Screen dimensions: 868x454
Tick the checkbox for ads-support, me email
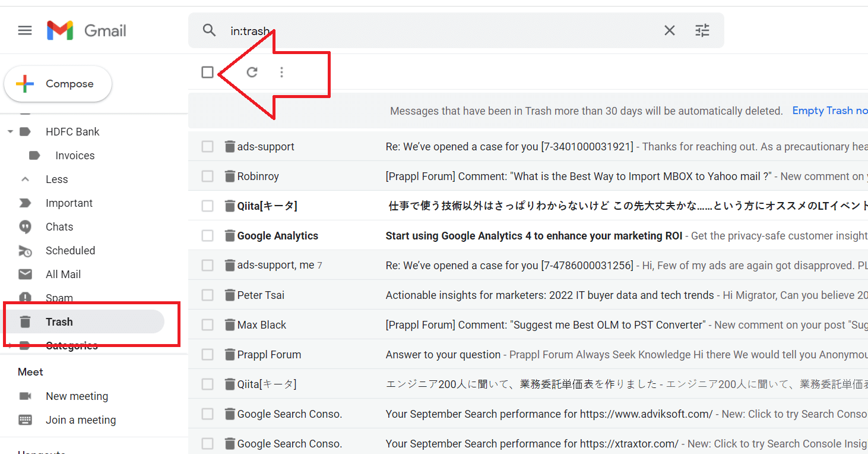tap(207, 265)
